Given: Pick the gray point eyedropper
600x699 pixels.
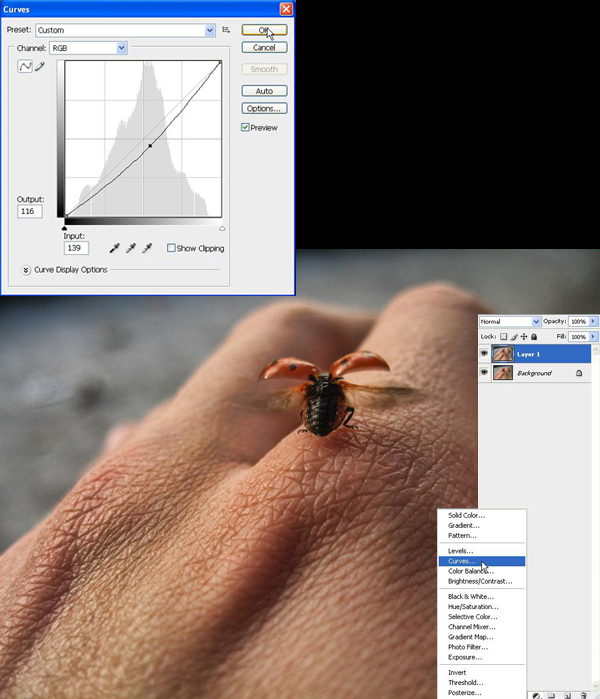Looking at the screenshot, I should point(131,248).
